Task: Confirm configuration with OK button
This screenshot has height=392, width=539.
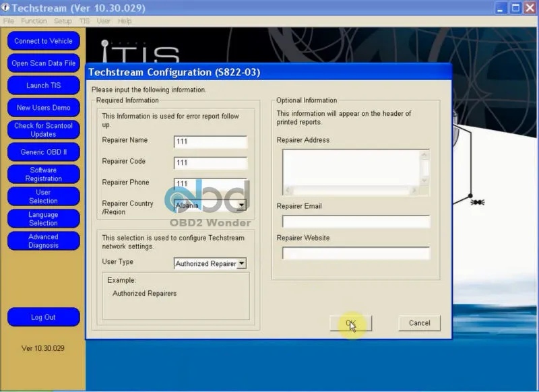Action: pyautogui.click(x=350, y=323)
